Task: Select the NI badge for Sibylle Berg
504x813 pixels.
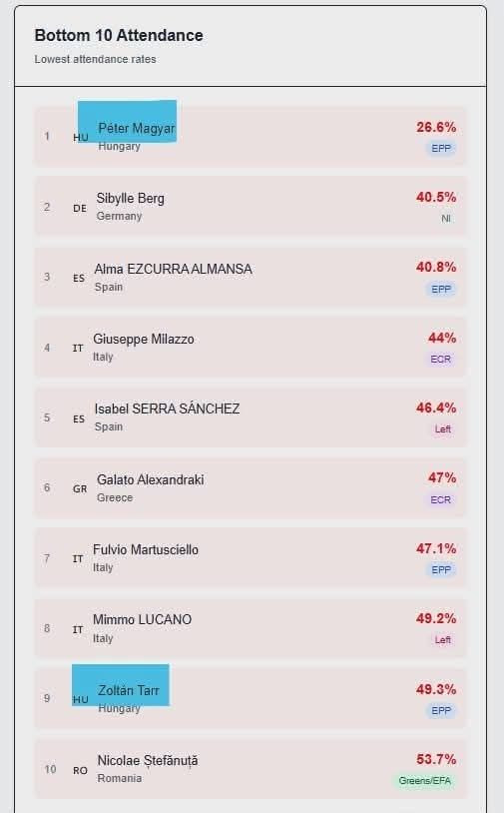Action: [x=445, y=219]
